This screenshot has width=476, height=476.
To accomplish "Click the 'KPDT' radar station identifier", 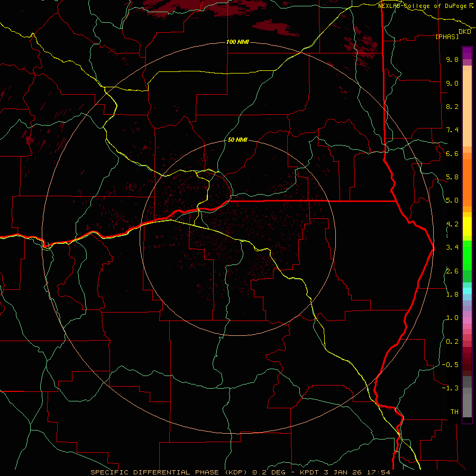I will click(309, 472).
